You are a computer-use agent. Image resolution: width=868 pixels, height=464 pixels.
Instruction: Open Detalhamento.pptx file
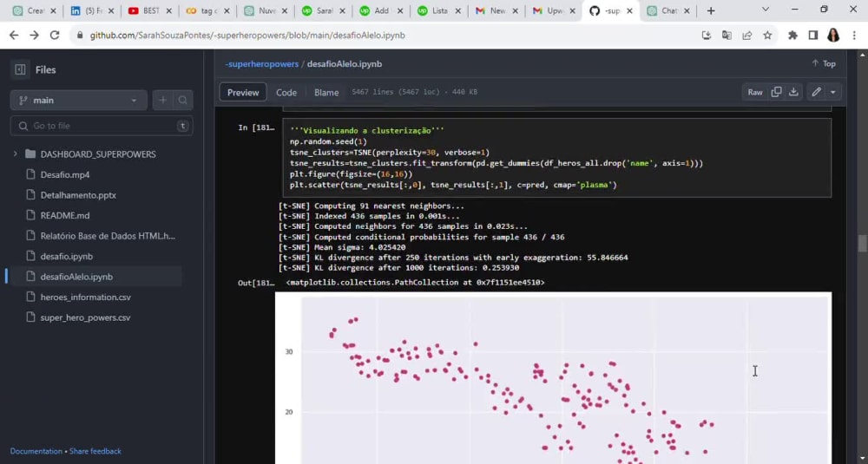click(78, 195)
